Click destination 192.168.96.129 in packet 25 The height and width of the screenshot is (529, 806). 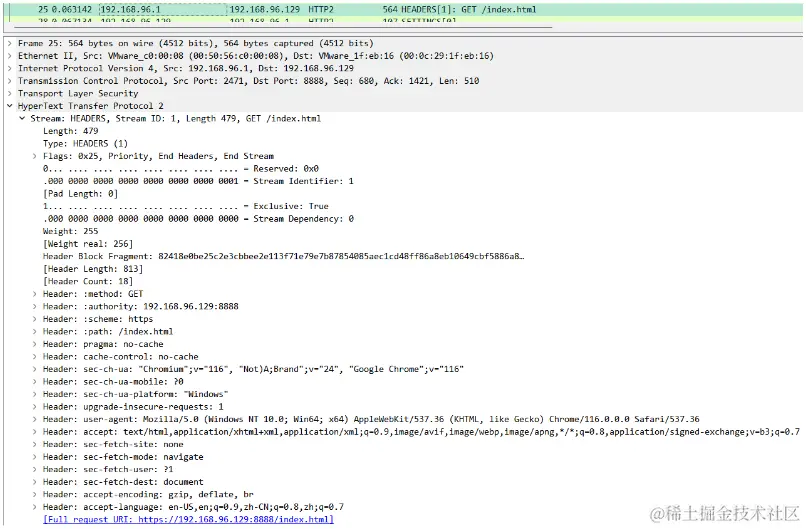tap(264, 9)
